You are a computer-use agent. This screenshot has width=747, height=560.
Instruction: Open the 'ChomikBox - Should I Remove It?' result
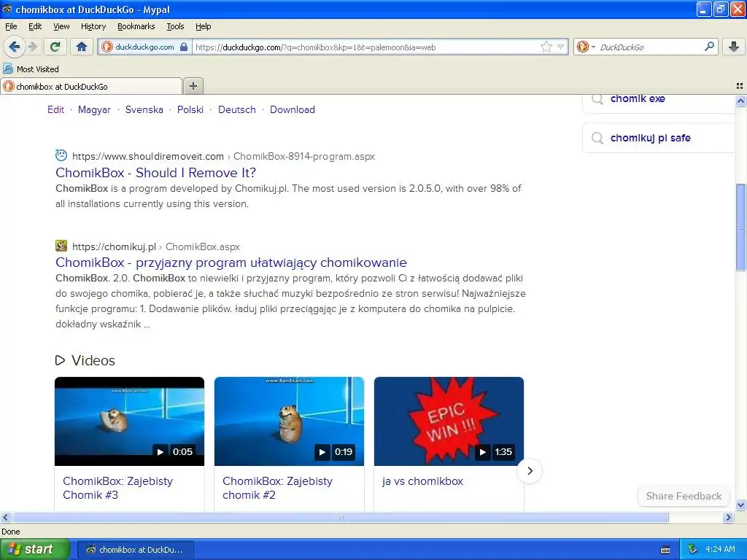tap(156, 172)
